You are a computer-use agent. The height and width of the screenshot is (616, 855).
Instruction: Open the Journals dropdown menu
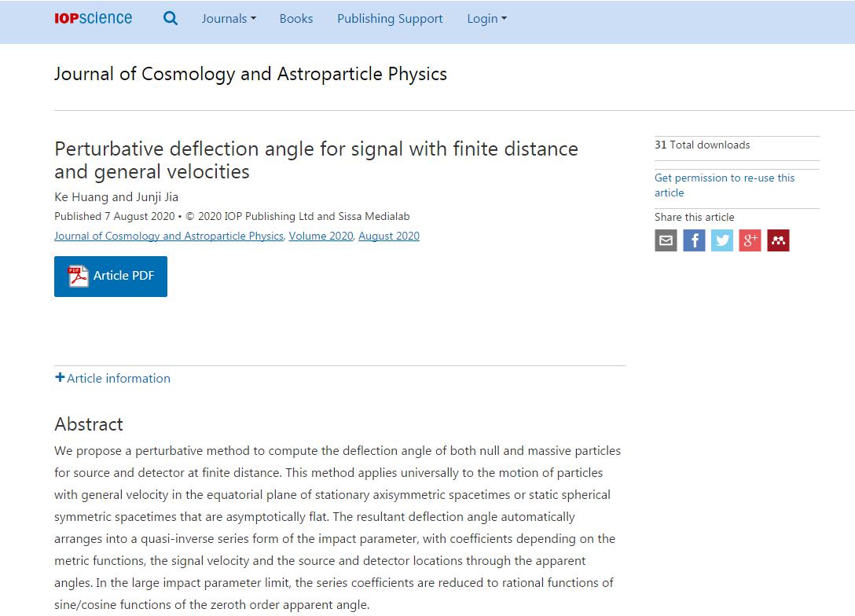(x=229, y=19)
